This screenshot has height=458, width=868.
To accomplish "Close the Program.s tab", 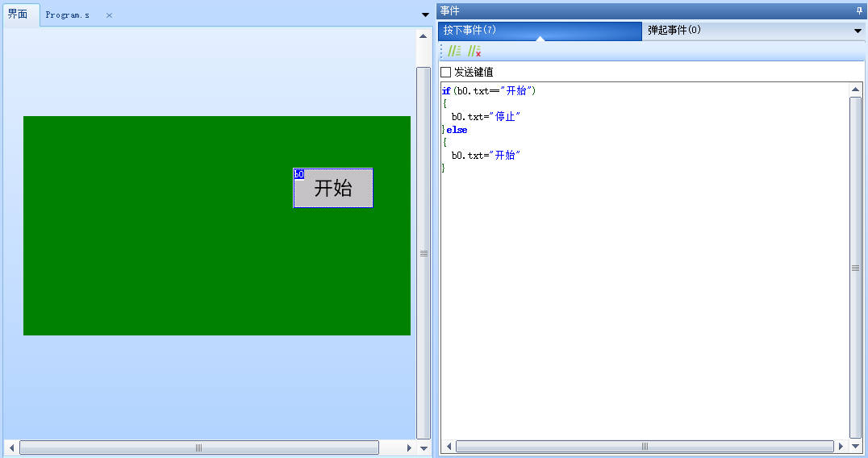I will 110,15.
